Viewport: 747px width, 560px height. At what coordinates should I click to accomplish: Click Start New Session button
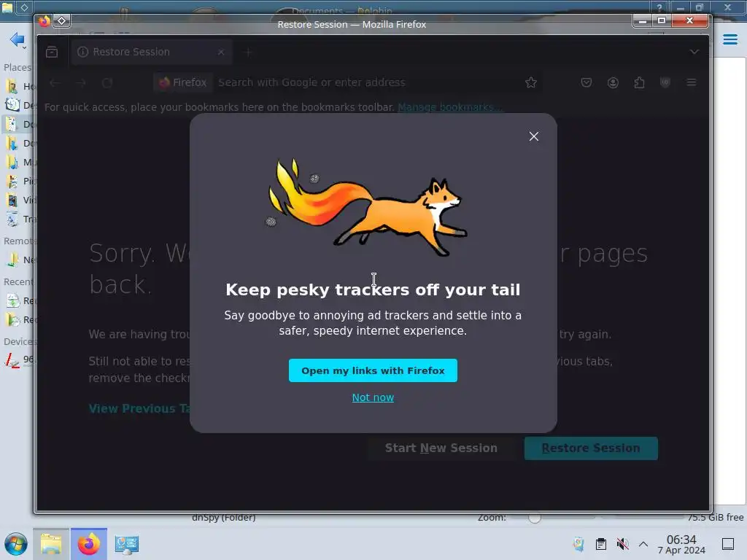click(x=441, y=448)
